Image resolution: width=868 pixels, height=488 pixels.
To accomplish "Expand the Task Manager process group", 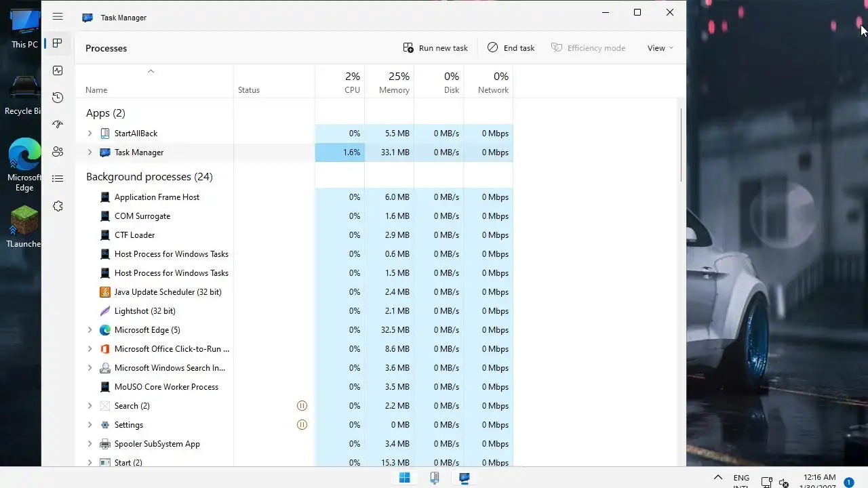I will [90, 152].
